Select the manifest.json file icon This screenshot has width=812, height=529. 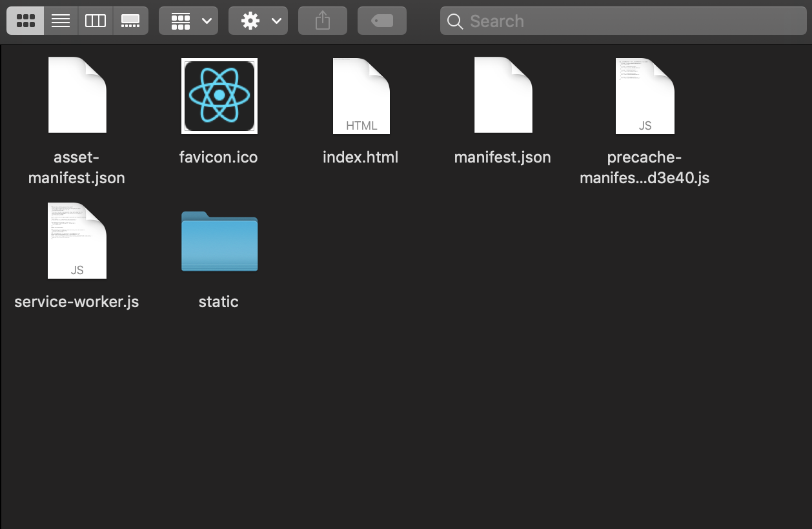[x=503, y=95]
